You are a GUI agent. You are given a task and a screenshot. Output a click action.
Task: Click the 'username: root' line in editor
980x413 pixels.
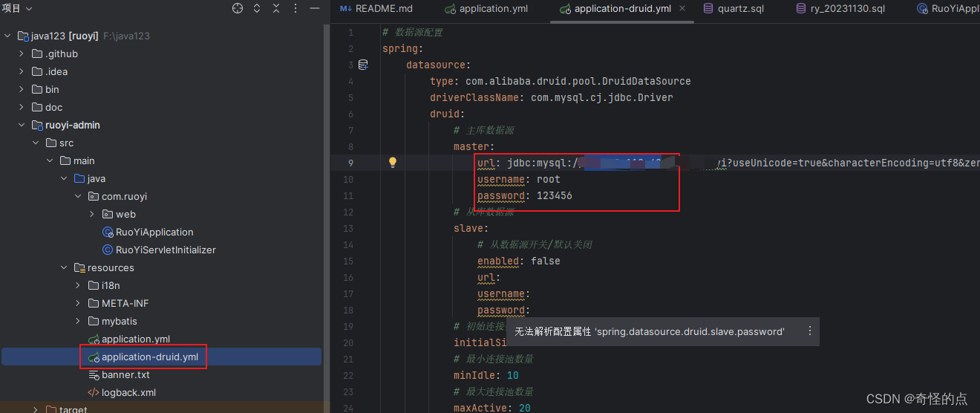point(519,179)
